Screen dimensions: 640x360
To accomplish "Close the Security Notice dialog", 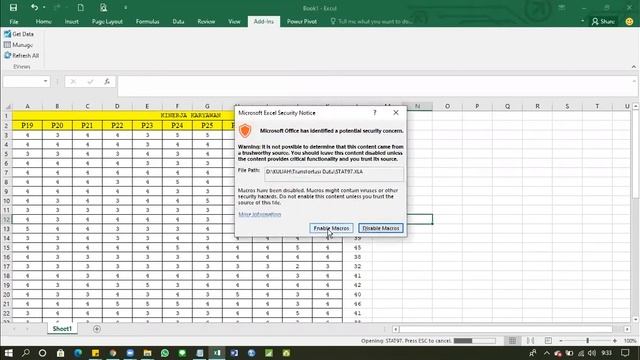I will (x=396, y=113).
